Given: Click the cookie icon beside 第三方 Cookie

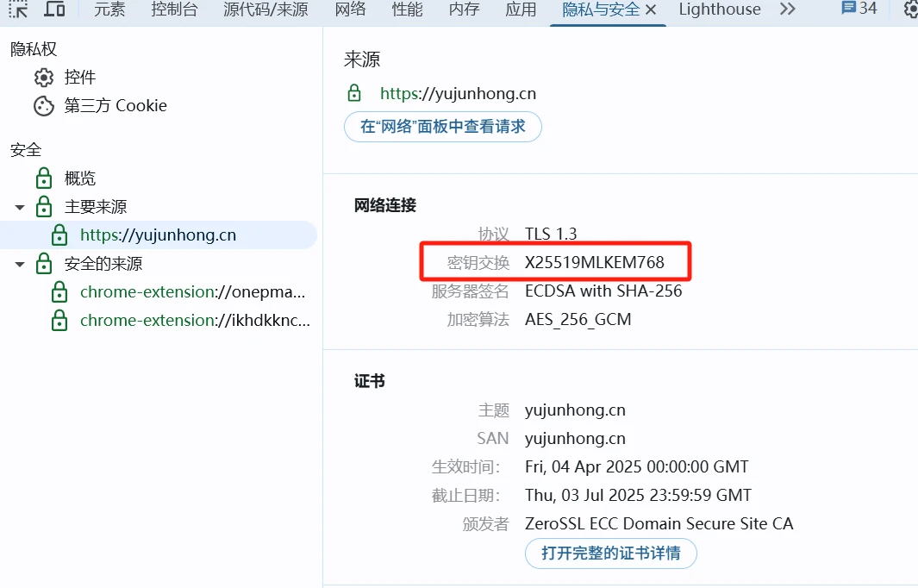Looking at the screenshot, I should point(43,106).
